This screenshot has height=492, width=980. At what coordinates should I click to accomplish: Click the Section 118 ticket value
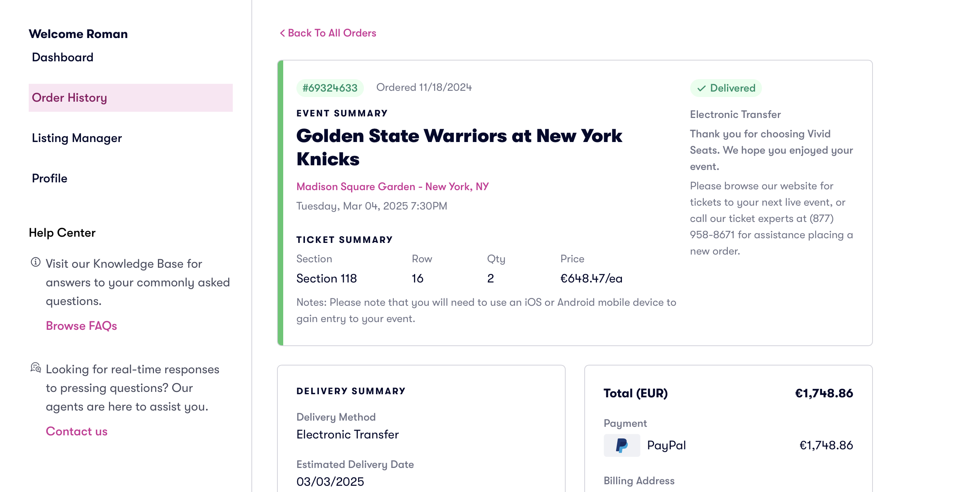[326, 279]
